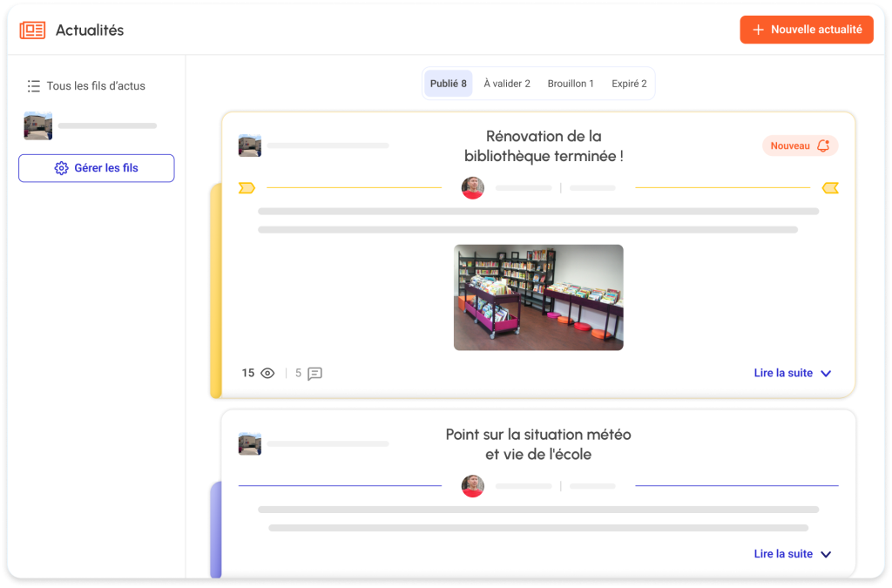Open the library bookshelves photo
892x588 pixels.
pos(538,297)
